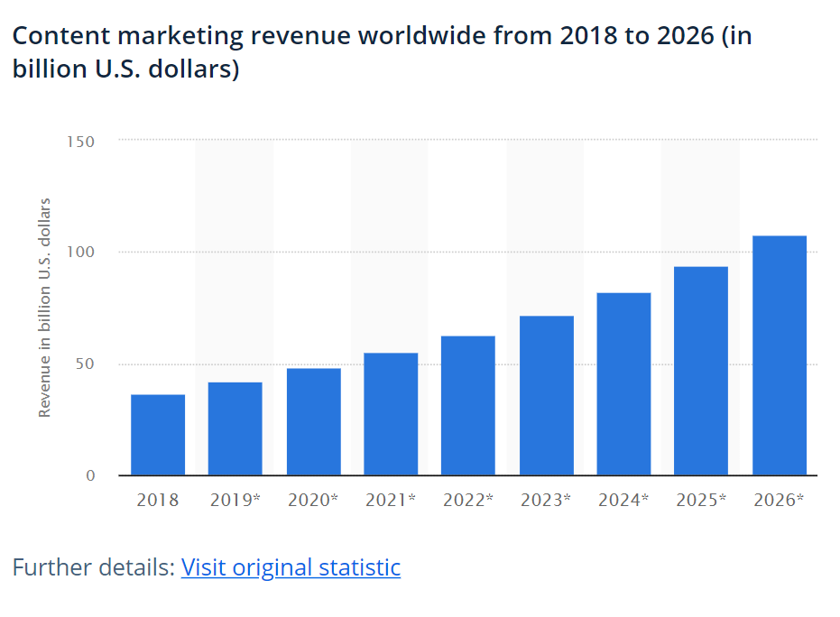Click the '2018' x-axis label
Viewport: 840px width, 617px height.
pos(158,501)
